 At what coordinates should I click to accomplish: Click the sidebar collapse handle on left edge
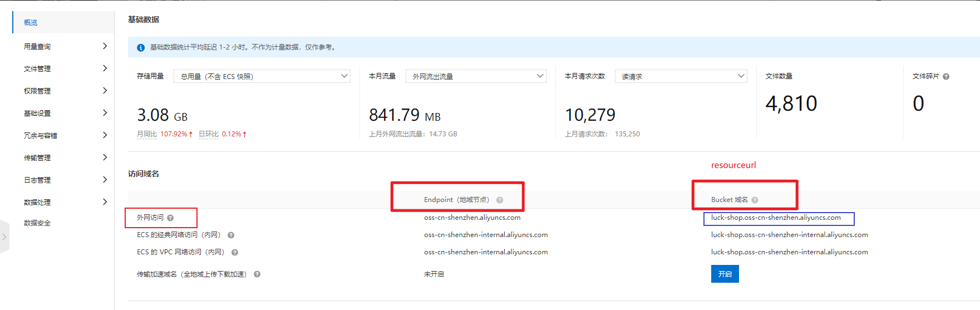pyautogui.click(x=4, y=237)
